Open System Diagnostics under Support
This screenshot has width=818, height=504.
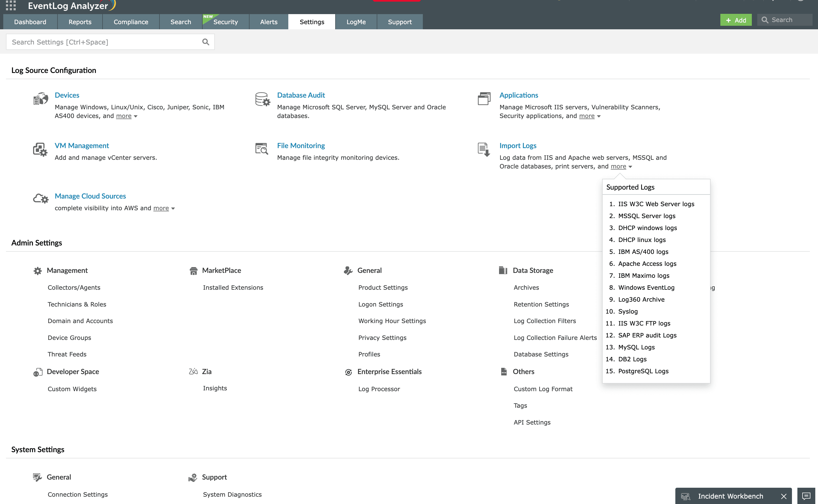pyautogui.click(x=232, y=494)
